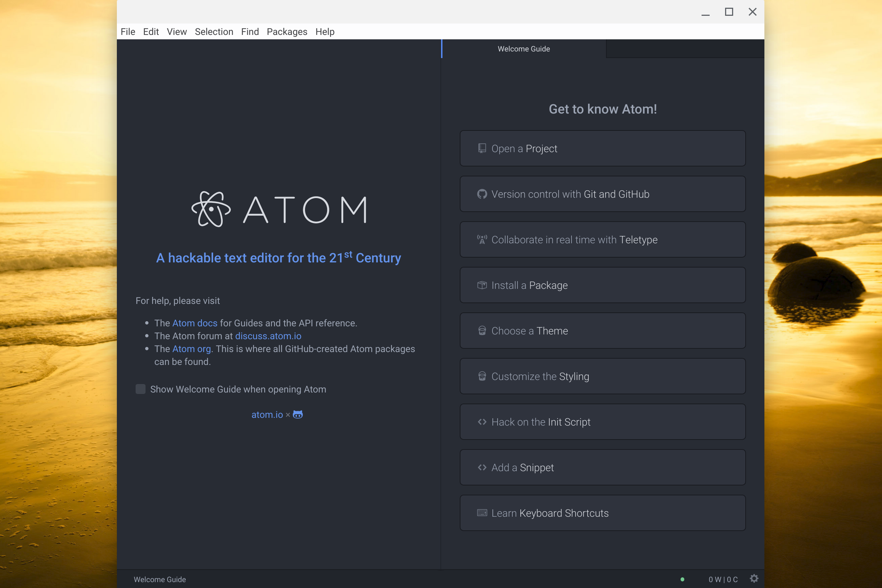Screen dimensions: 882x588
Task: Expand Learn Keyboard Shortcuts section
Action: [603, 513]
